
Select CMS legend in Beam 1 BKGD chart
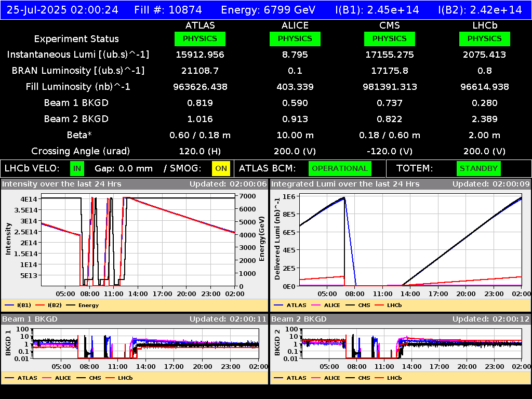pyautogui.click(x=89, y=378)
